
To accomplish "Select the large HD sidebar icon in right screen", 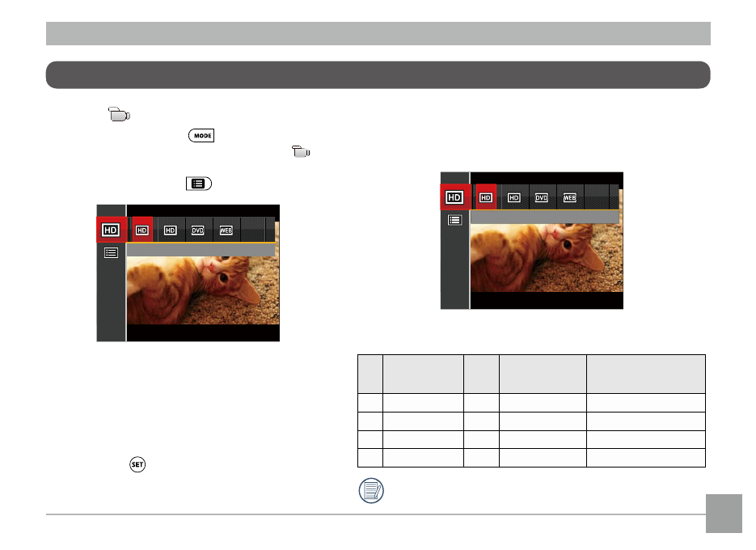I will tap(454, 197).
